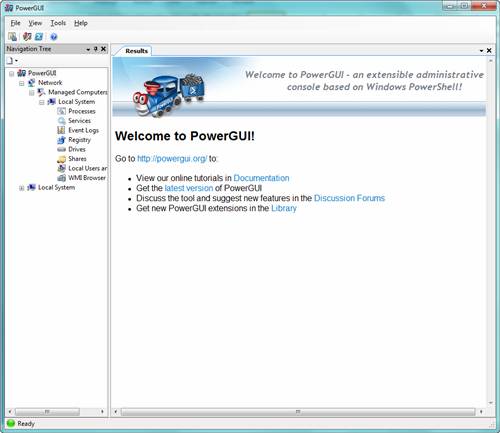Open the File menu
The image size is (500, 433).
[x=15, y=23]
